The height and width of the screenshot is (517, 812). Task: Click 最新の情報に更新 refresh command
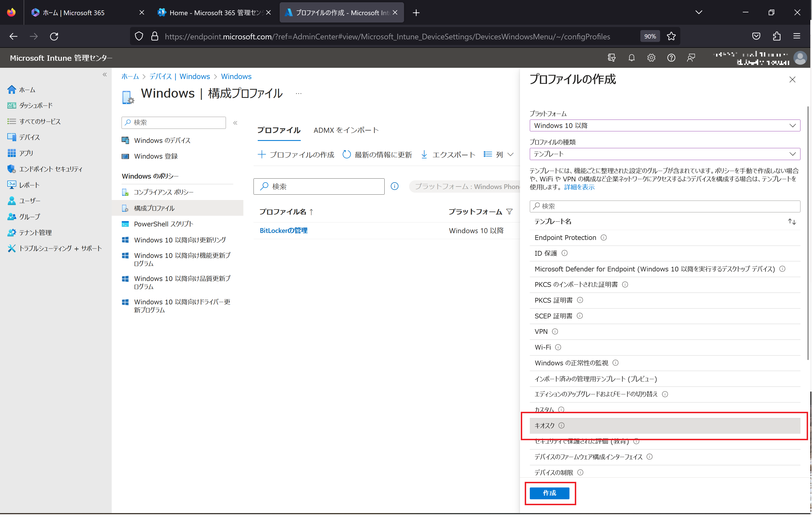tap(377, 154)
